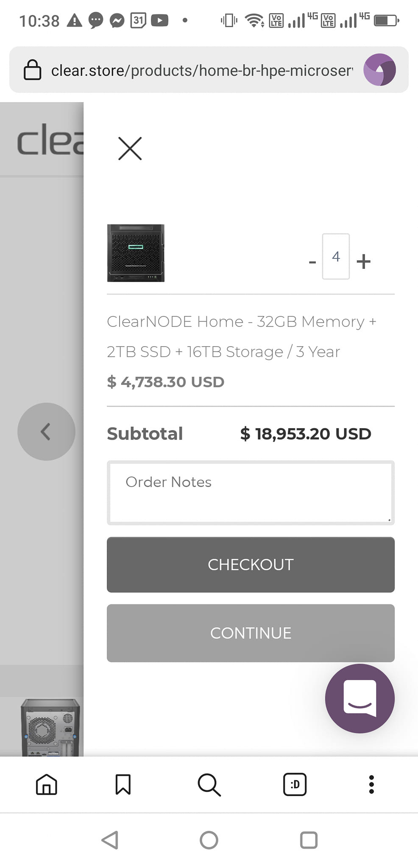Open the ClearNODE product thumbnail in cart

point(136,253)
